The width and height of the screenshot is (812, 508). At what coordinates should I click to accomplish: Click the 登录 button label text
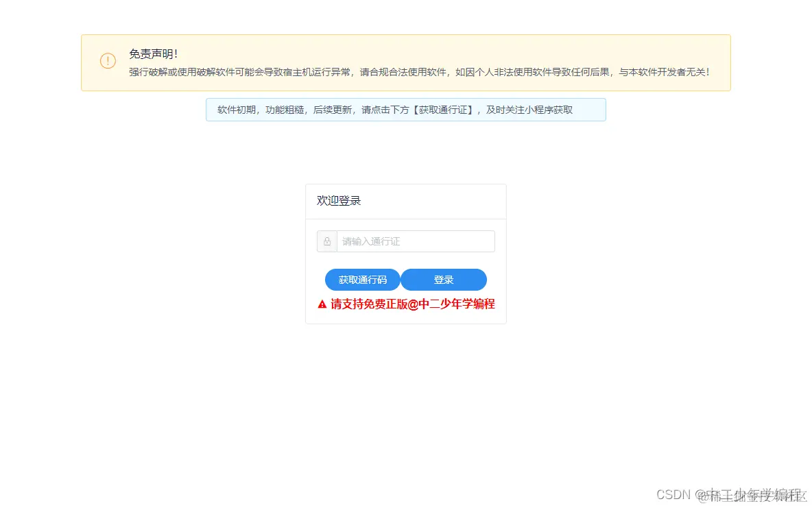coord(443,280)
